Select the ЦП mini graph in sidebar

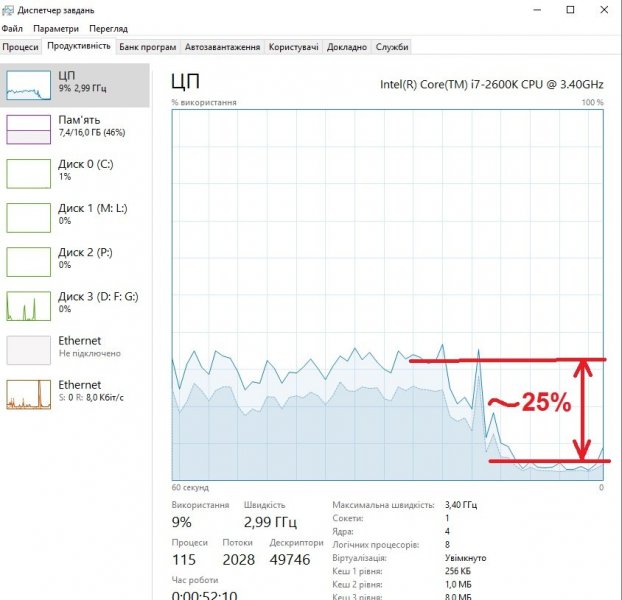(x=28, y=85)
